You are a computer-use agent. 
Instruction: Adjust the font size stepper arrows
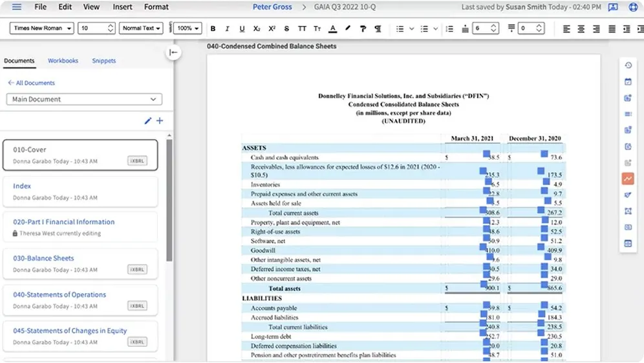pos(111,28)
